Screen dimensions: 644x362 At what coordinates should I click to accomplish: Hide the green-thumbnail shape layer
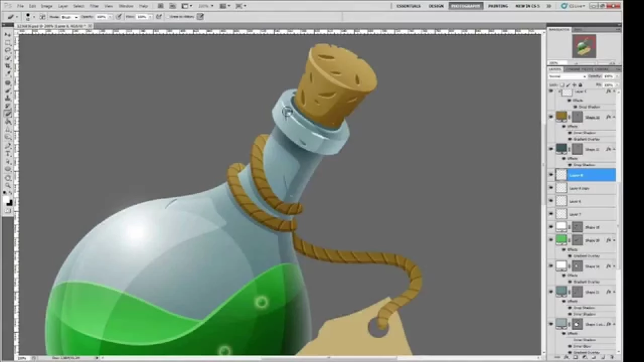tap(551, 240)
